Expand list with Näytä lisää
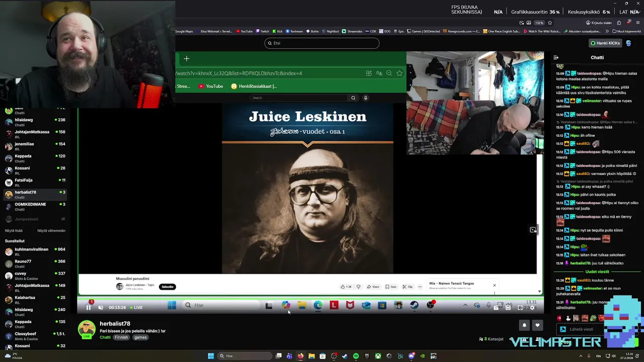Image resolution: width=644 pixels, height=362 pixels. coord(14,231)
